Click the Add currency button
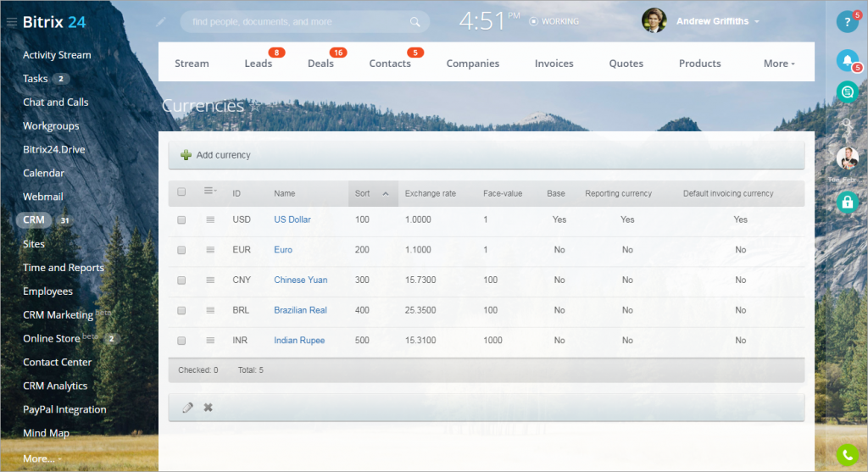Image resolution: width=868 pixels, height=472 pixels. click(216, 155)
